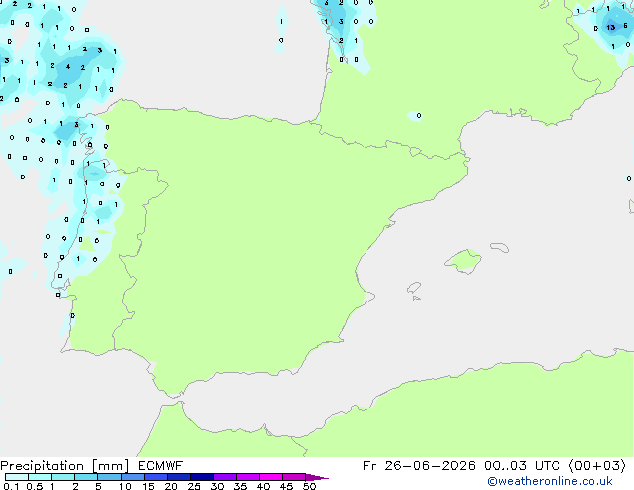Pick the blue 10–15 legend swatch
This screenshot has height=490, width=634.
tap(133, 477)
